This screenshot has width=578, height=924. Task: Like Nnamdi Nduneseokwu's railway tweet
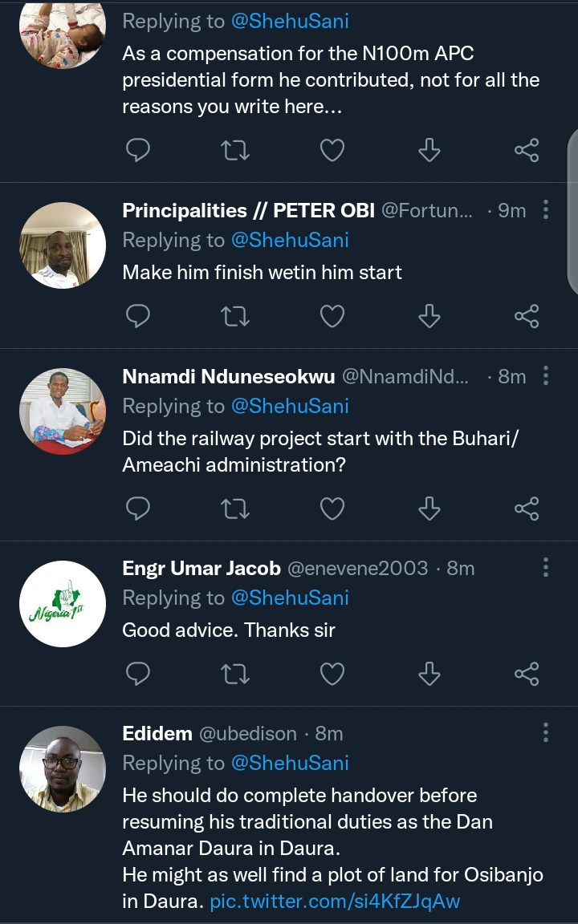[332, 509]
